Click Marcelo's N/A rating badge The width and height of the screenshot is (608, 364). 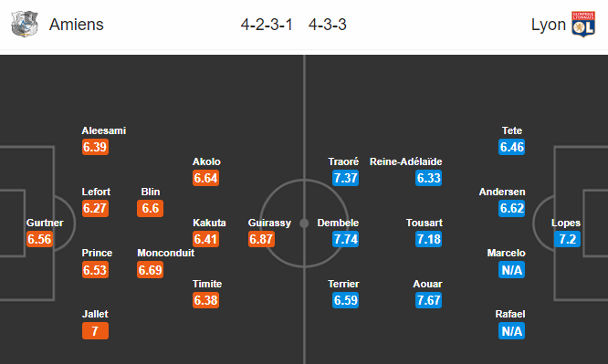(x=512, y=270)
